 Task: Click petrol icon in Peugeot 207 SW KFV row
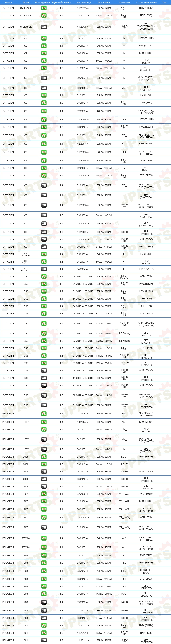point(44,539)
